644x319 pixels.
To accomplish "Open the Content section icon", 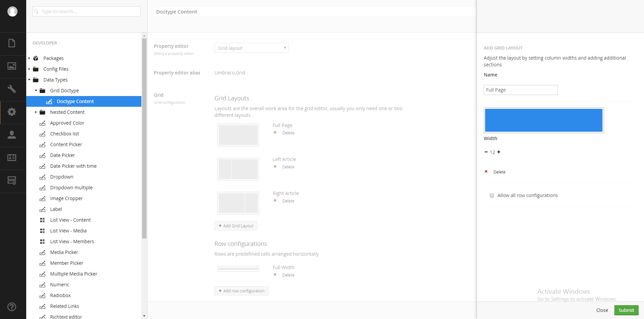I will (x=12, y=43).
